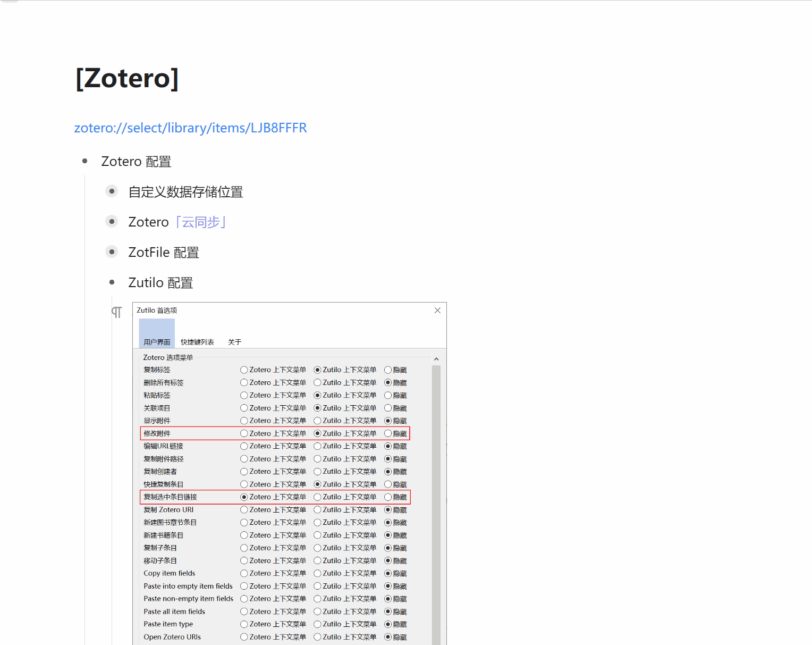Select Zotero 上下文菜单 for Open Zotero URIs
This screenshot has width=812, height=645.
point(244,636)
